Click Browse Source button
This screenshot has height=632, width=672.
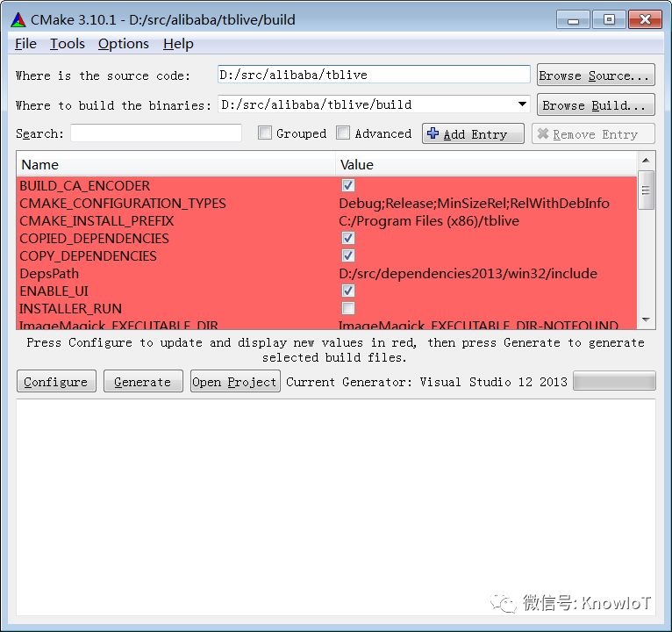point(594,75)
